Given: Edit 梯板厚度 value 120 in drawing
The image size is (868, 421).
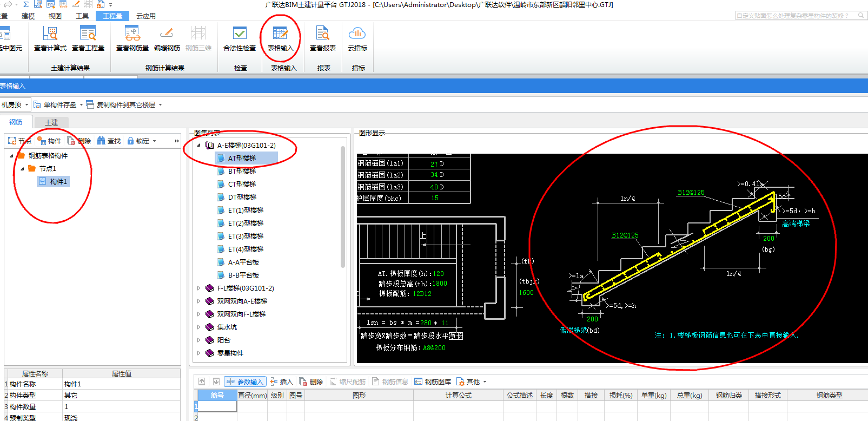Looking at the screenshot, I should [438, 274].
